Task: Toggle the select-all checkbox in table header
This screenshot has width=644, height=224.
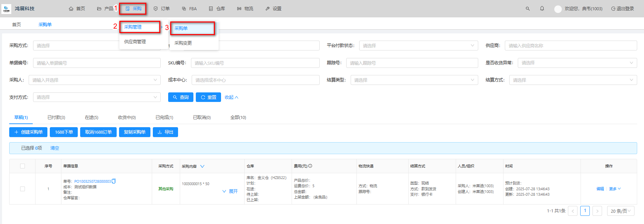Action: [x=23, y=166]
